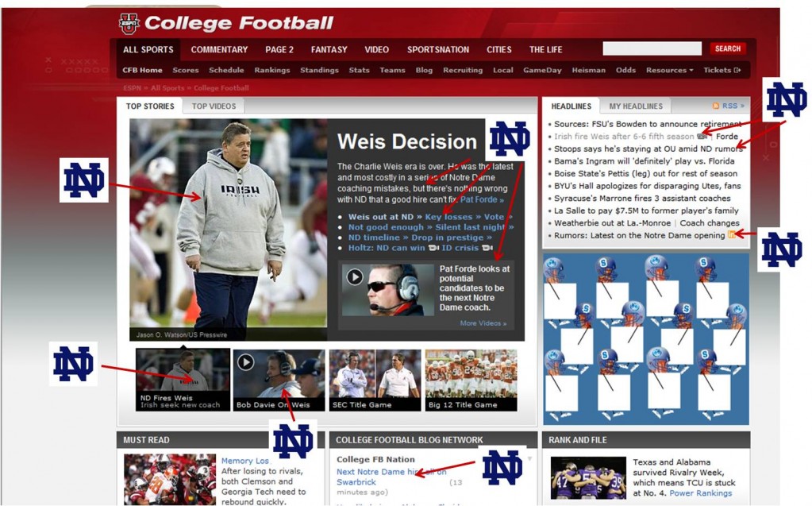The image size is (812, 506).
Task: Open Bama's Ingram vs. Florida headline
Action: [644, 161]
